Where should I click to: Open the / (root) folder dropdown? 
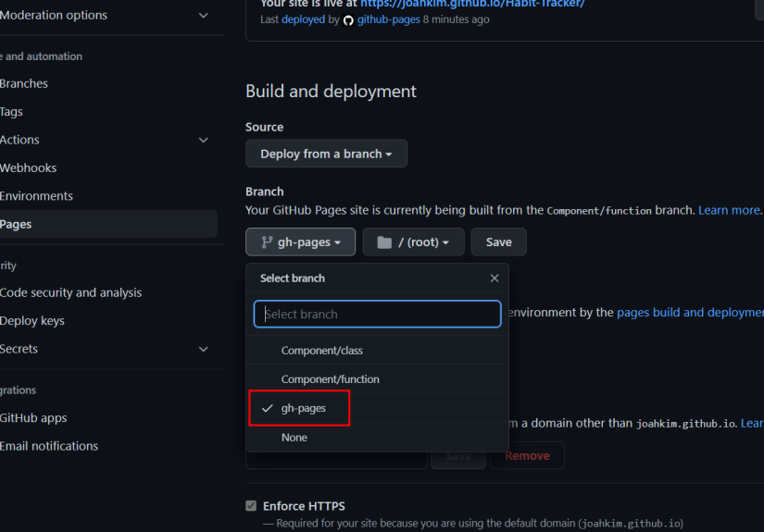[x=413, y=241]
